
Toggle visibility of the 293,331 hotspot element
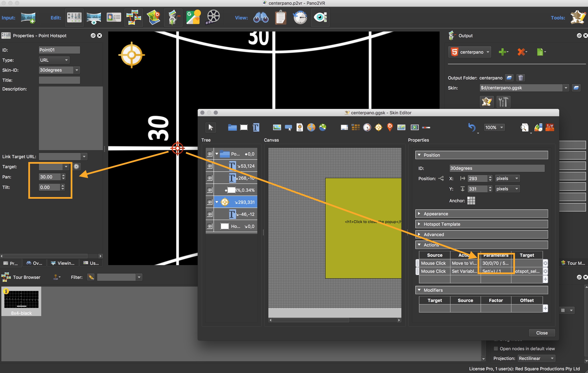pyautogui.click(x=210, y=202)
